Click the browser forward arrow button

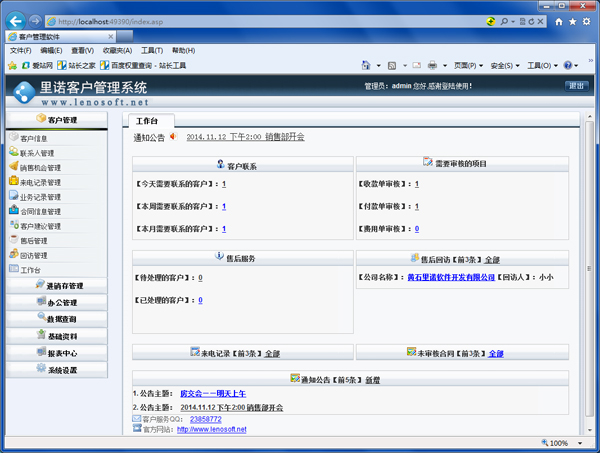click(35, 21)
